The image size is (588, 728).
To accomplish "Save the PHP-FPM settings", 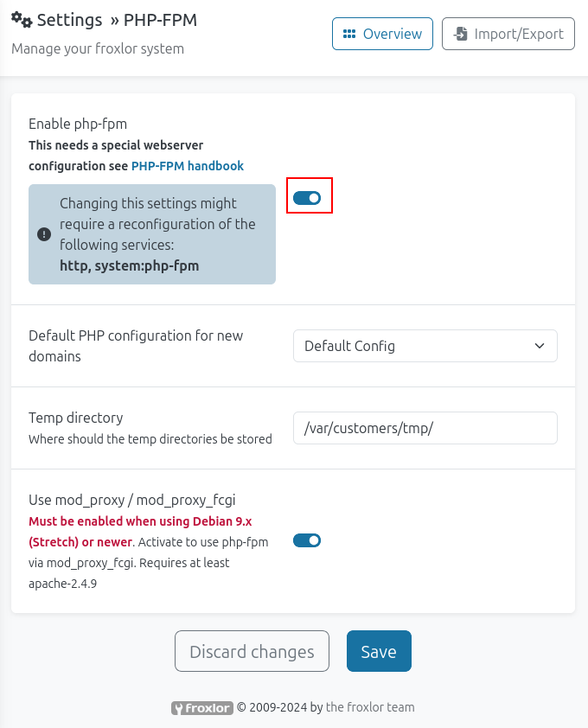I will (x=379, y=651).
